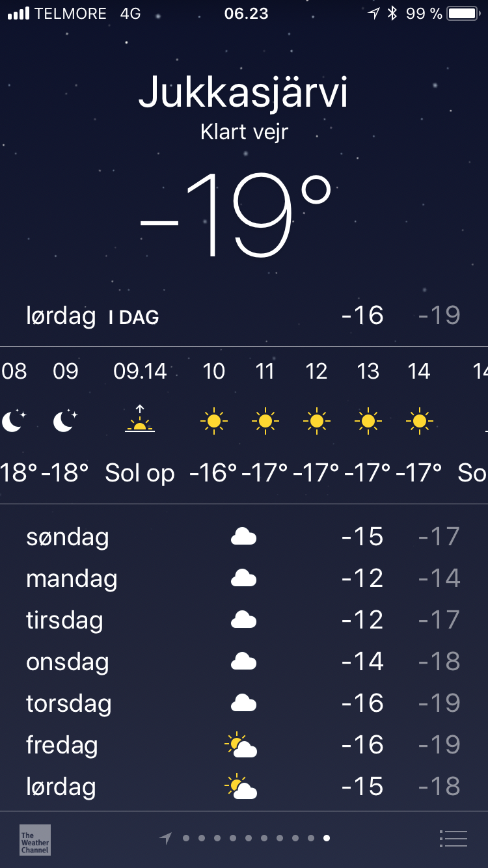488x868 pixels.
Task: Select the mandag forecast row
Action: pos(243,578)
